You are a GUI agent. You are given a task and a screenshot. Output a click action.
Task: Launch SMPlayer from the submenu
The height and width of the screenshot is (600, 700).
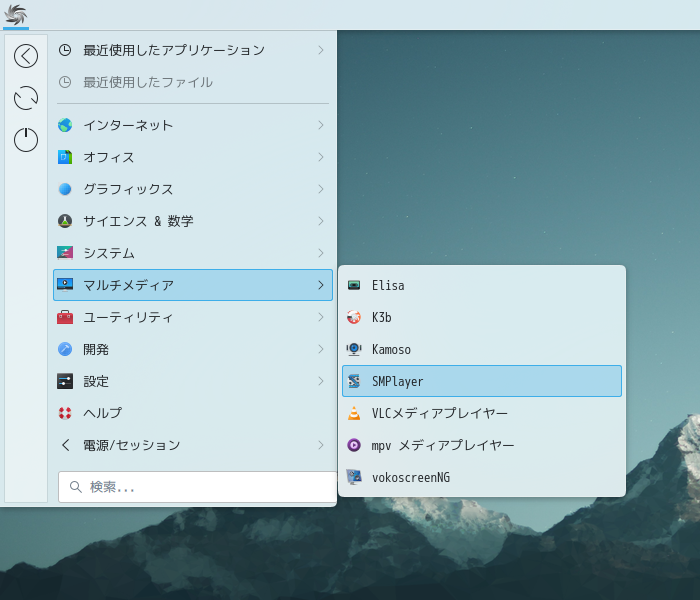(x=482, y=381)
